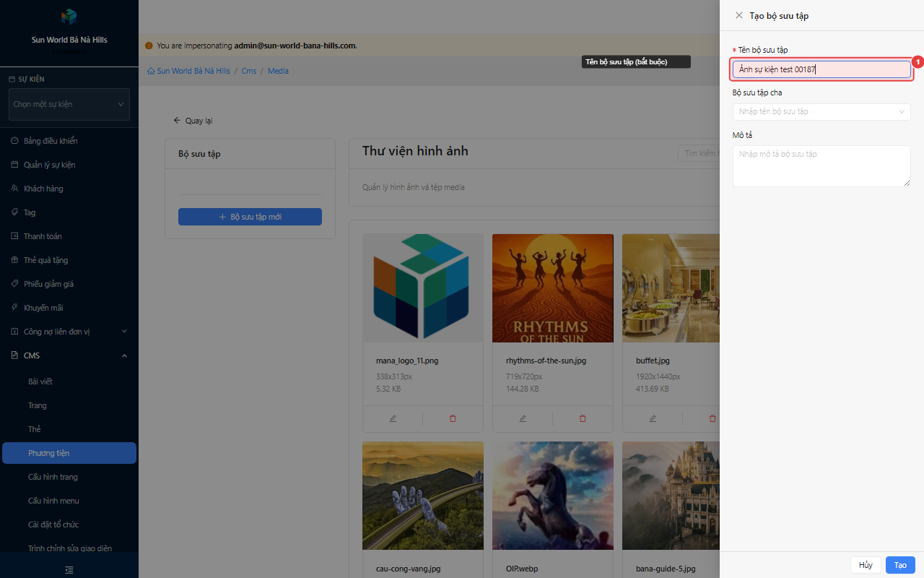Image resolution: width=924 pixels, height=578 pixels.
Task: Click the Tag icon in sidebar
Action: [x=14, y=212]
